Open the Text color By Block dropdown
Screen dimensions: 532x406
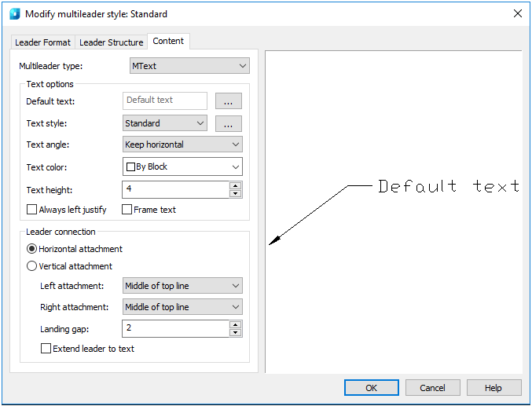coord(182,166)
